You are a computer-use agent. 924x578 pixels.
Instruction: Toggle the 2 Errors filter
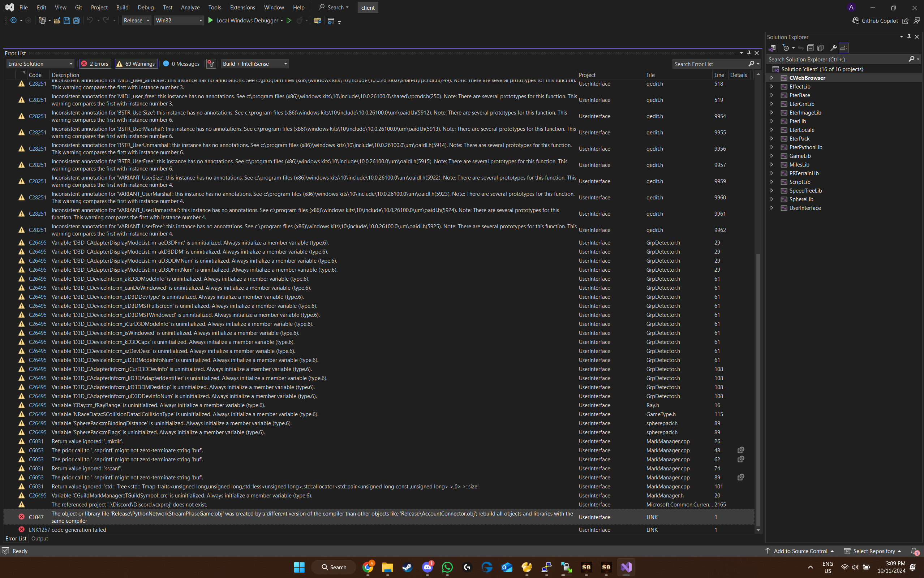pyautogui.click(x=95, y=64)
